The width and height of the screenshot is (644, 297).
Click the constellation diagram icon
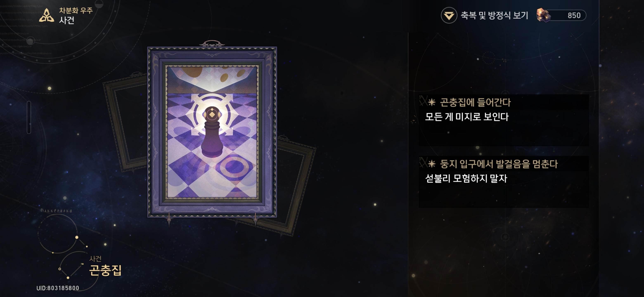63,246
